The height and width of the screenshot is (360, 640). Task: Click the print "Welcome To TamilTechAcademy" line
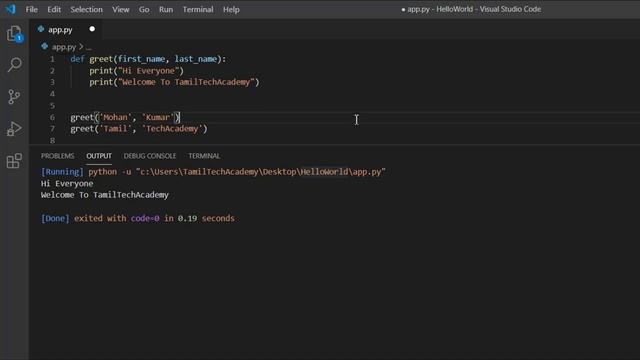pos(174,82)
